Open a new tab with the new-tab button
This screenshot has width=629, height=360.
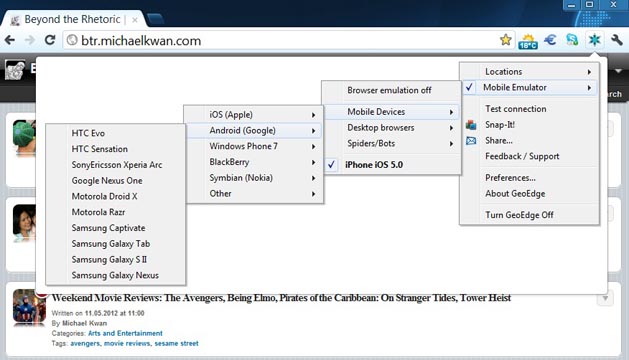(x=155, y=19)
